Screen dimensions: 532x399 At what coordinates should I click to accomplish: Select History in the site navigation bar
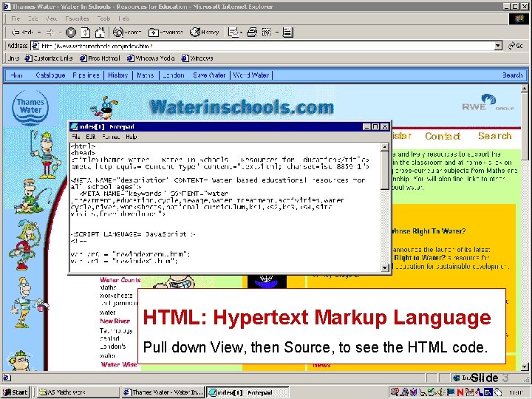click(118, 75)
